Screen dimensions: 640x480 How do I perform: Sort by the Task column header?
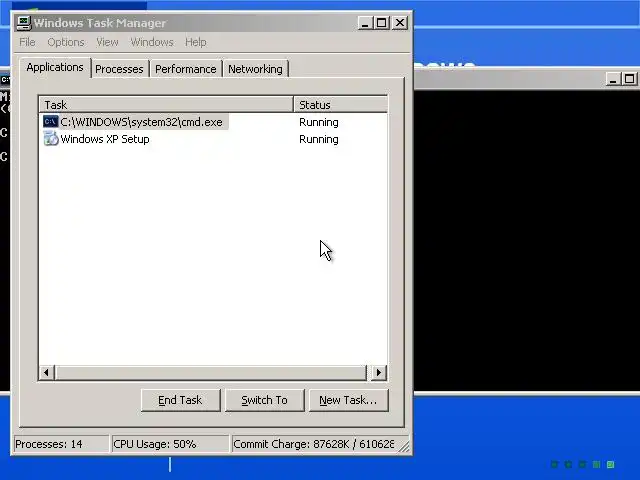[166, 104]
